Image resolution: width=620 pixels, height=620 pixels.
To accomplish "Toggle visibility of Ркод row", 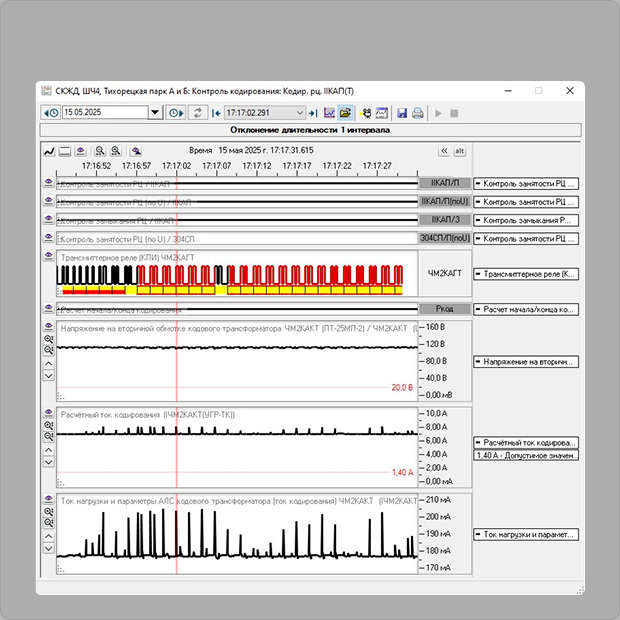I will click(x=49, y=308).
